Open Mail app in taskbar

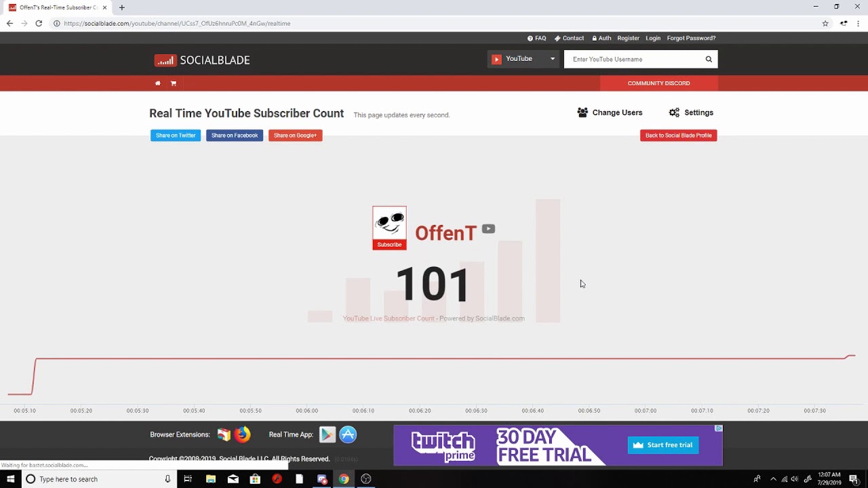coord(233,479)
